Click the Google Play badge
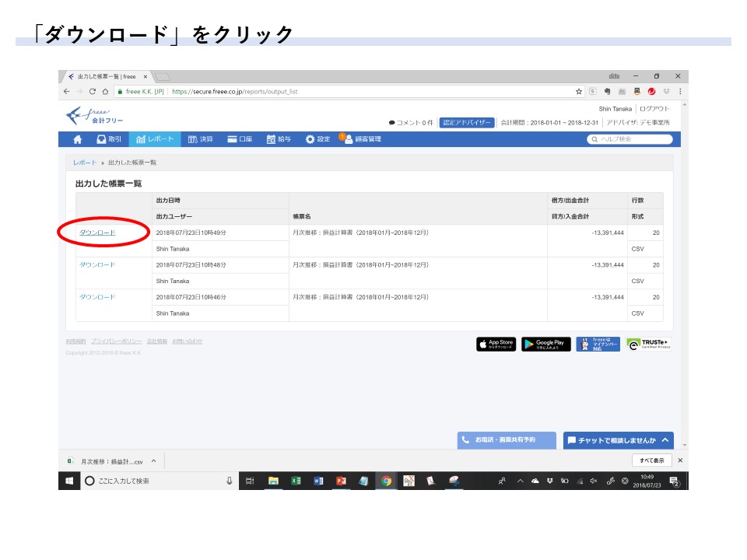The image size is (747, 560). (546, 344)
